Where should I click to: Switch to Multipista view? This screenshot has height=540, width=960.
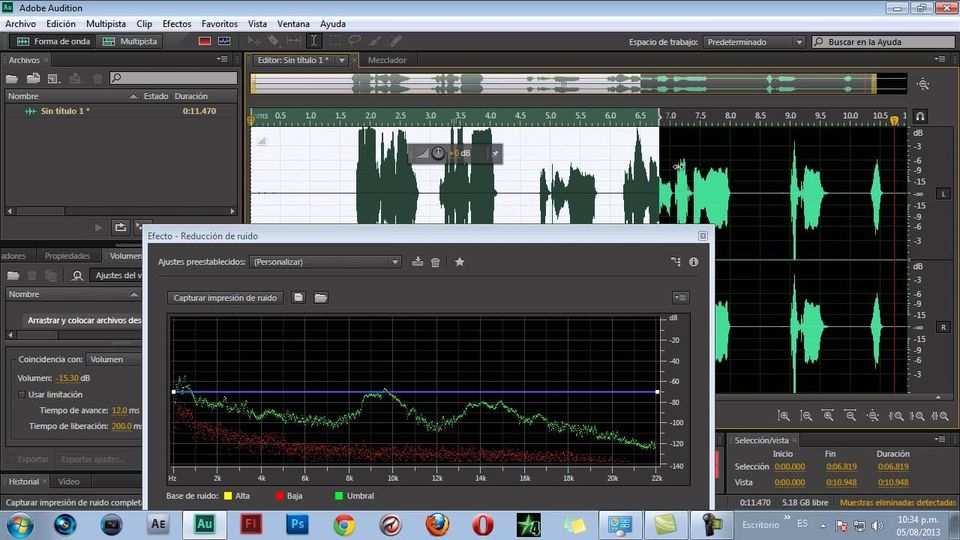130,42
